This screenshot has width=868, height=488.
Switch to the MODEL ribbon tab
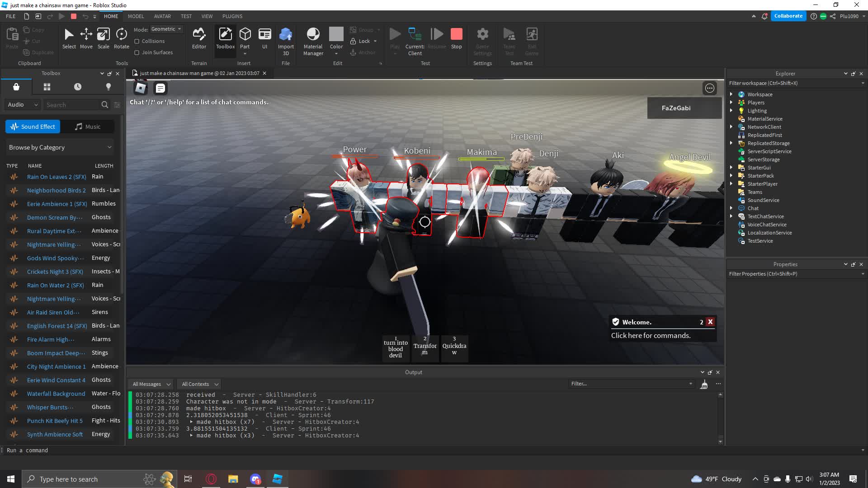(136, 16)
